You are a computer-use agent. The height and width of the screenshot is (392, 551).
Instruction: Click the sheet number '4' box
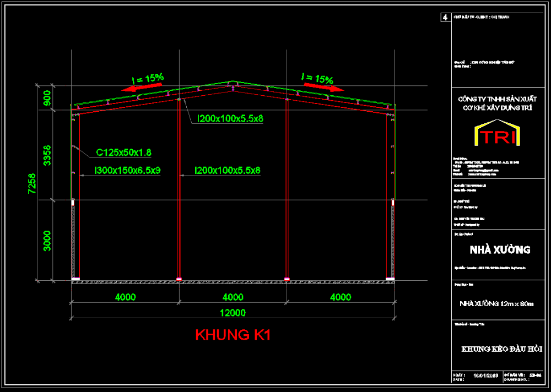(x=446, y=17)
